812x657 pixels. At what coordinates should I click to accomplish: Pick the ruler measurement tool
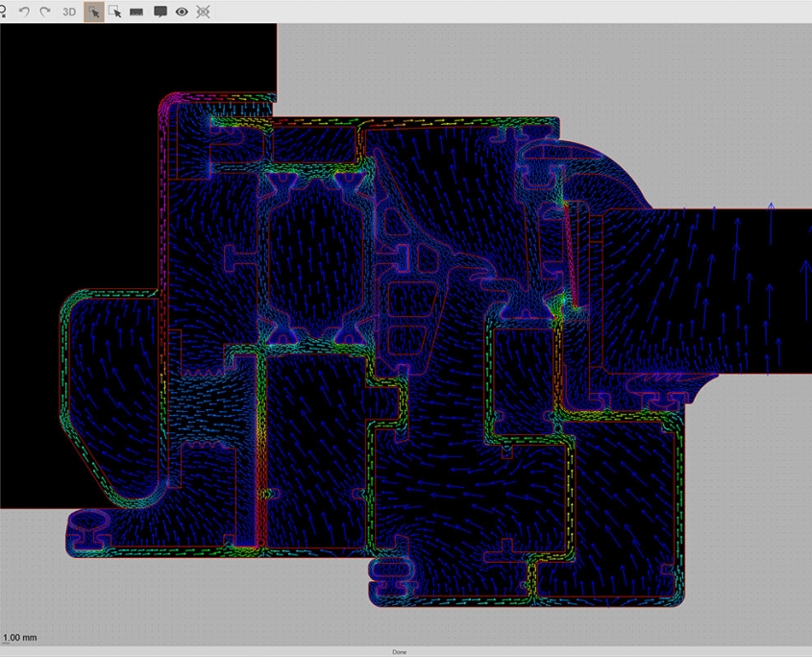tap(136, 12)
